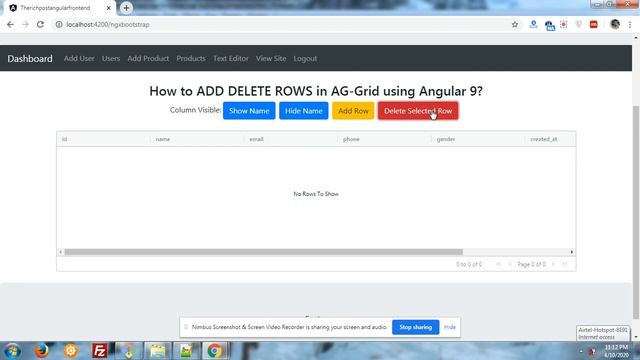Viewport: 640px width, 360px height.
Task: Open the Chrome profile avatar
Action: pyautogui.click(x=615, y=24)
